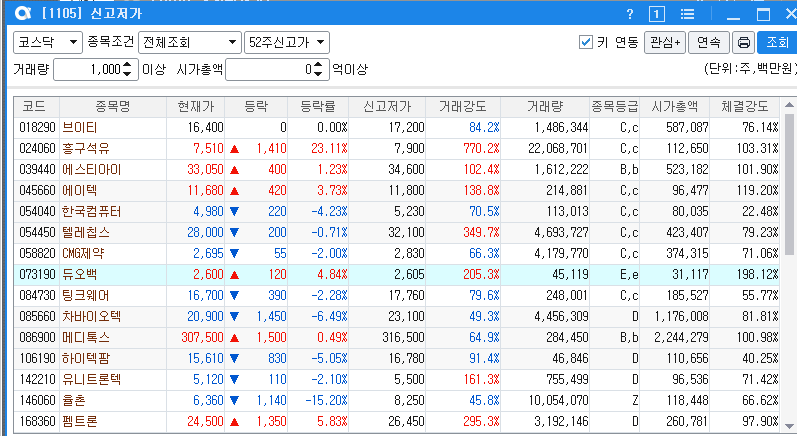The width and height of the screenshot is (797, 436).
Task: Click the table scrollbar down arrow
Action: 788,426
